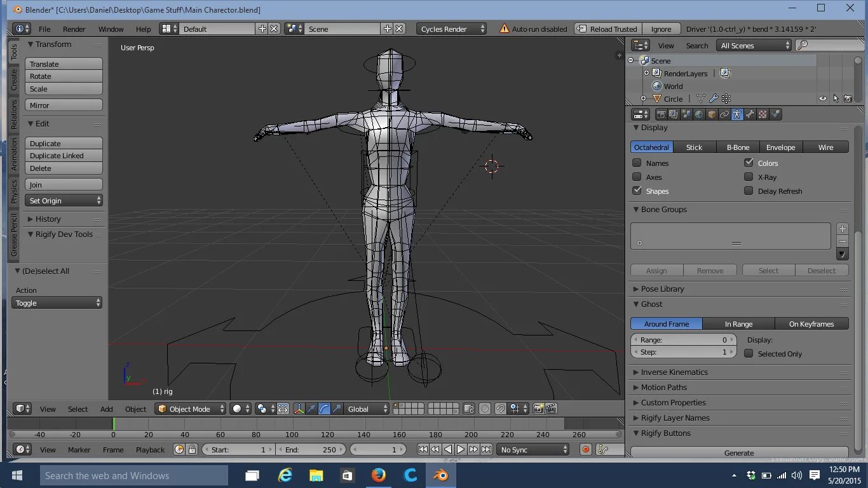
Task: Open the Object Mode dropdown
Action: click(x=191, y=409)
